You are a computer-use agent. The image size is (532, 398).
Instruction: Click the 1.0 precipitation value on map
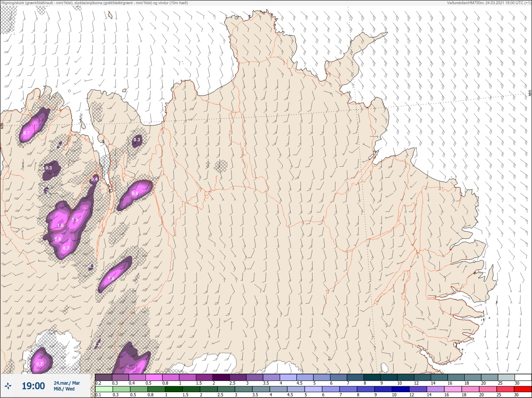60,226
